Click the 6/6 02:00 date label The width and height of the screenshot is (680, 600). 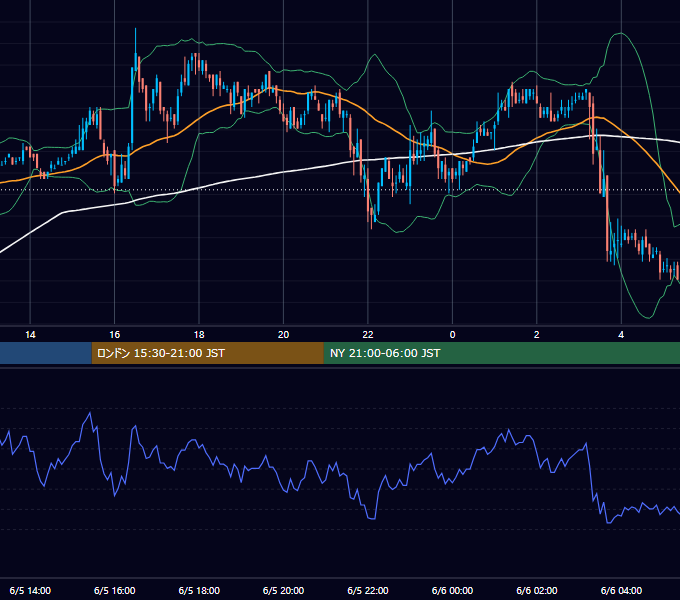click(536, 590)
